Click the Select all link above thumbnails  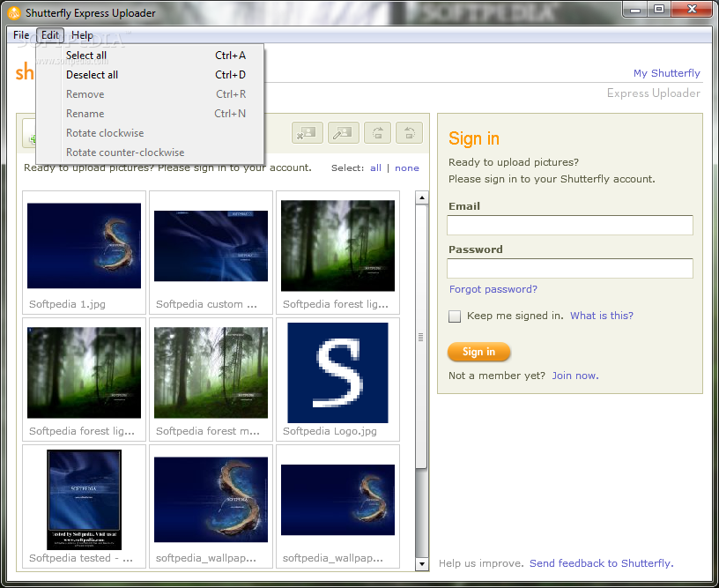(375, 167)
